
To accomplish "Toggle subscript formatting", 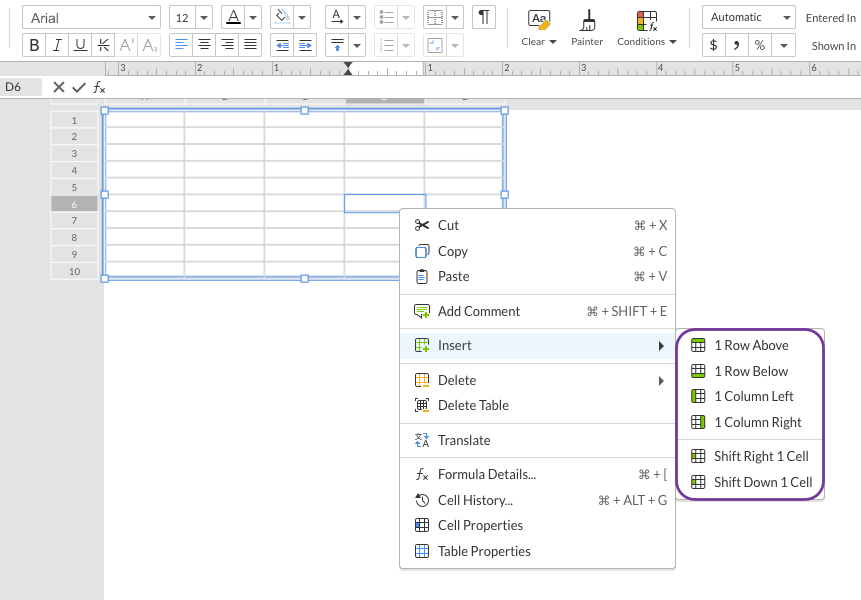I will [x=149, y=45].
